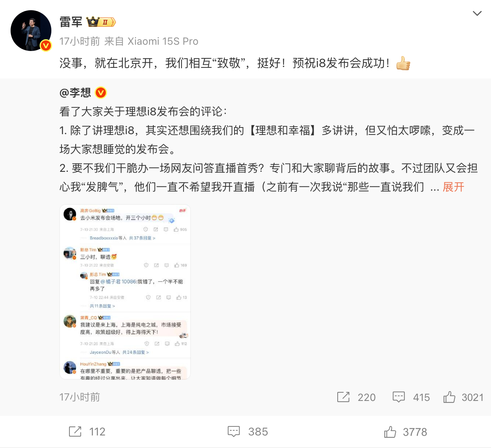Open 雷军's profile avatar
The image size is (491, 448).
coord(31,31)
